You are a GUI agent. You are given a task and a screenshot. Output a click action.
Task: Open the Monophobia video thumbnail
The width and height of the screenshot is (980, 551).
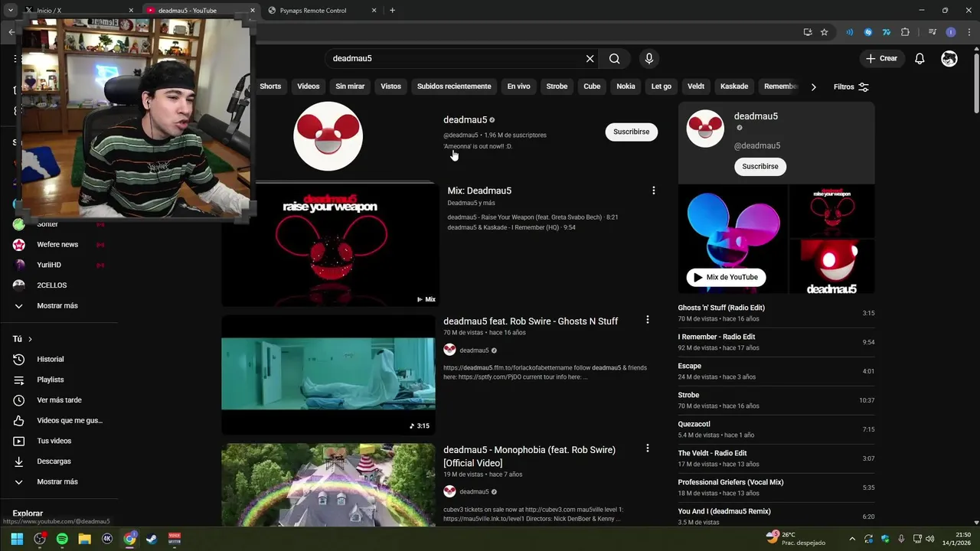pyautogui.click(x=328, y=484)
